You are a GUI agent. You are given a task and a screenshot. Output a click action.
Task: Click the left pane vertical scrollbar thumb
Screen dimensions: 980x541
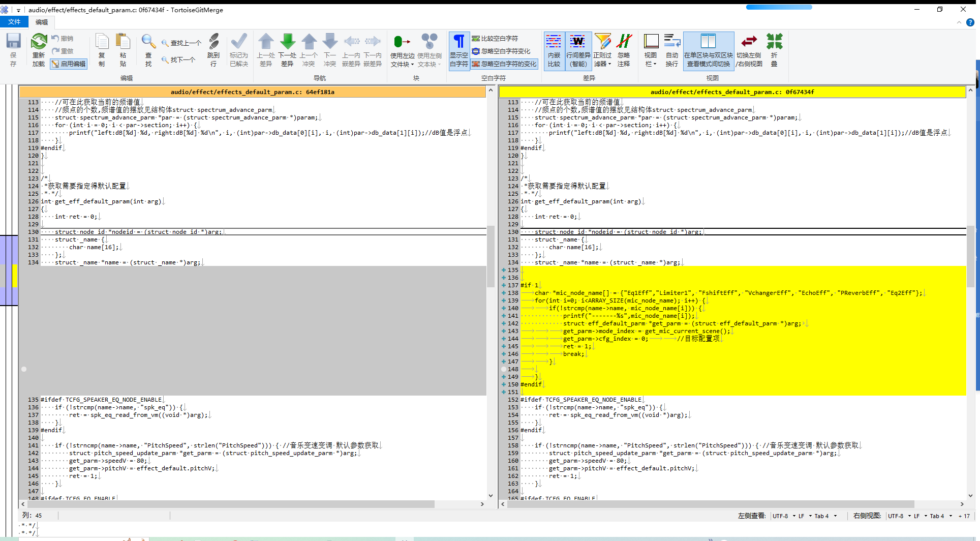491,257
